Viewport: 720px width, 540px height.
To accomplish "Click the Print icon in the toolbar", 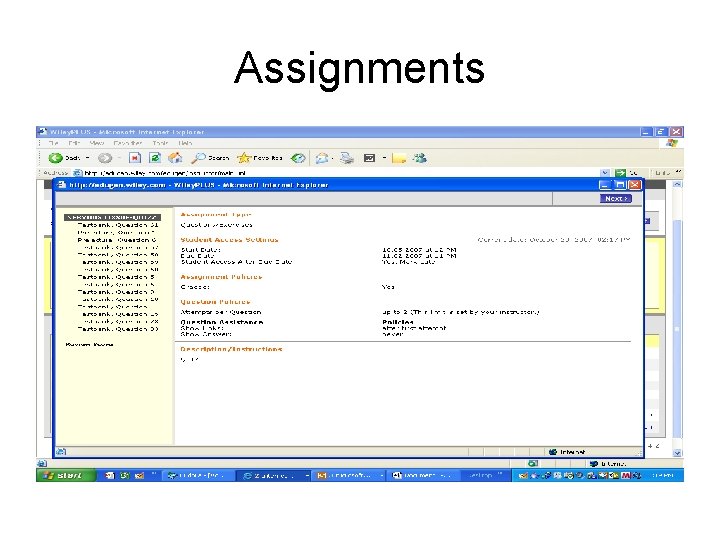I will [347, 158].
